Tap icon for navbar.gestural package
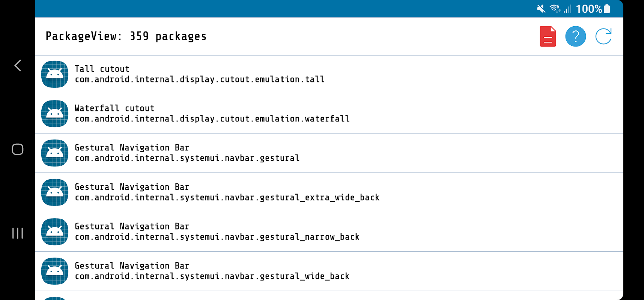 55,153
